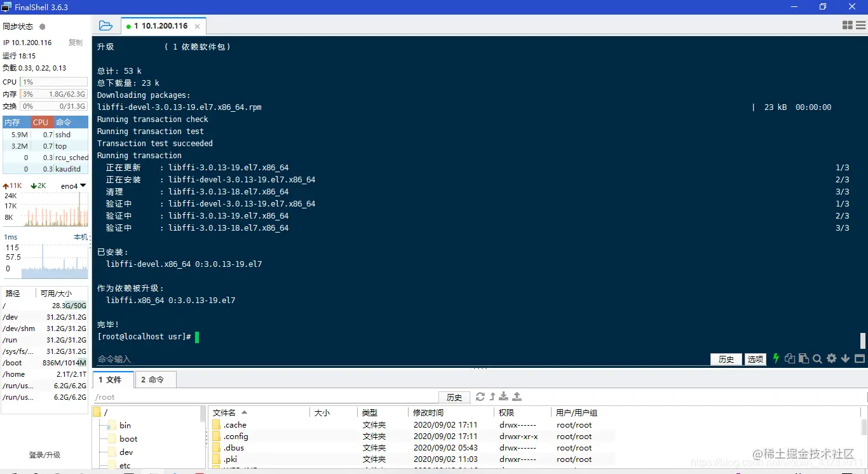Image resolution: width=868 pixels, height=474 pixels.
Task: Sort by 用户/用户组 column header
Action: pos(576,412)
